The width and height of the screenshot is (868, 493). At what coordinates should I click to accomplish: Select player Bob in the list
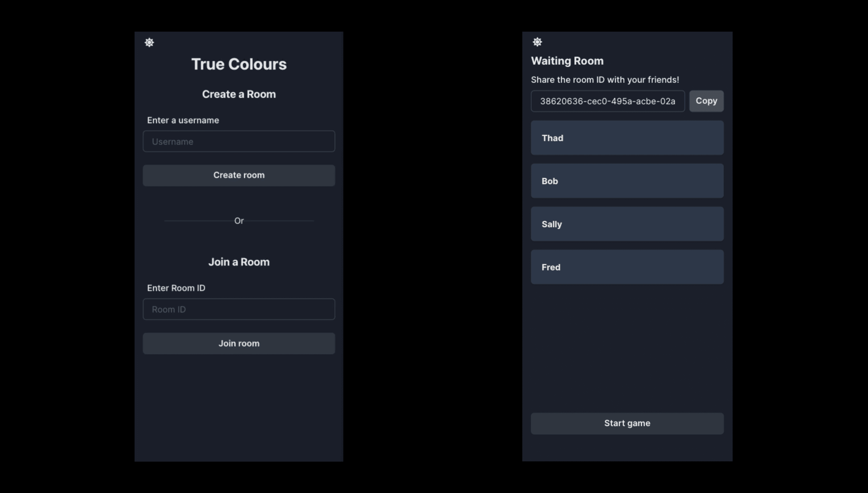point(627,181)
